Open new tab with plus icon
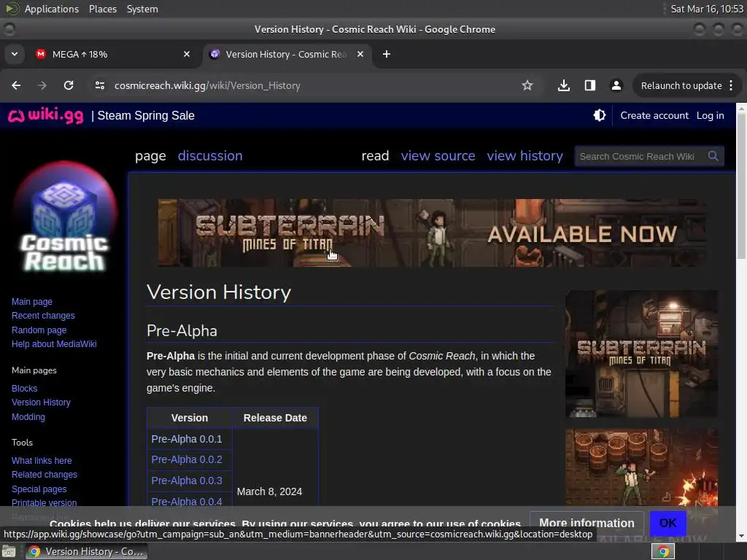The image size is (747, 560). pos(387,54)
